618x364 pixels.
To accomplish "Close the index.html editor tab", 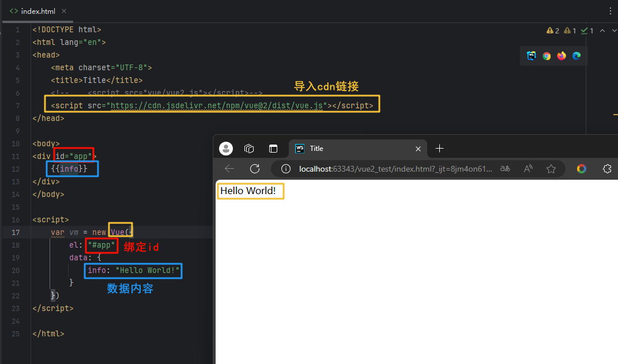I will (x=64, y=11).
